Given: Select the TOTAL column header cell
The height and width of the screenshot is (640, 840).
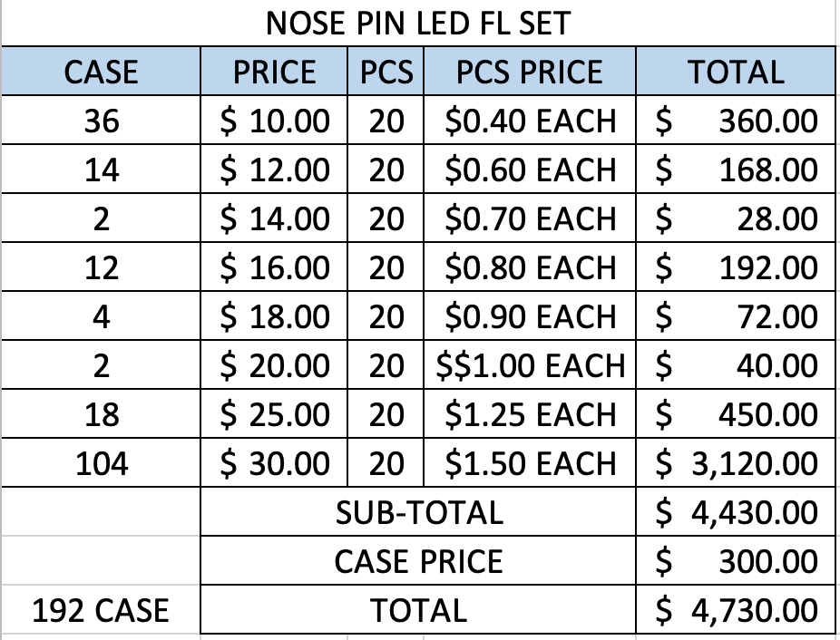Looking at the screenshot, I should pos(735,72).
